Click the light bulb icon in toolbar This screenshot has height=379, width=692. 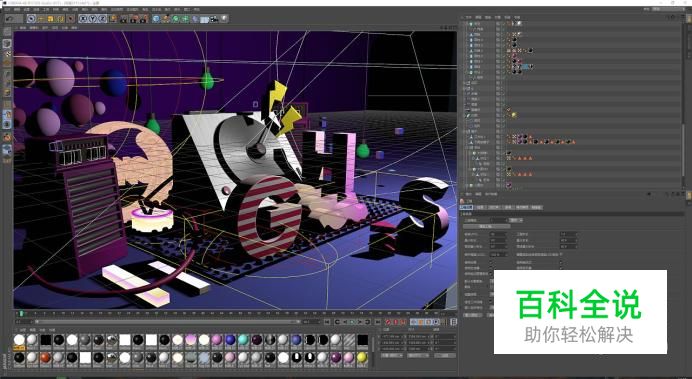(x=224, y=19)
